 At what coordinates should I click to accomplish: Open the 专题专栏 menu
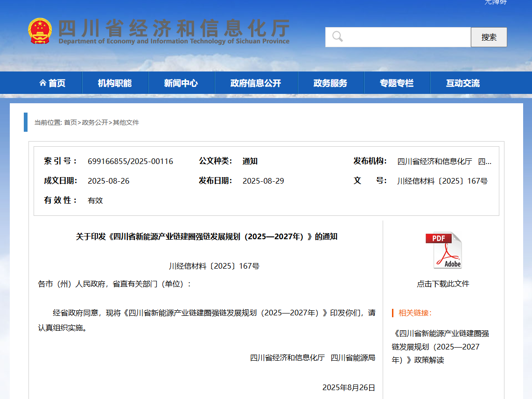point(397,83)
